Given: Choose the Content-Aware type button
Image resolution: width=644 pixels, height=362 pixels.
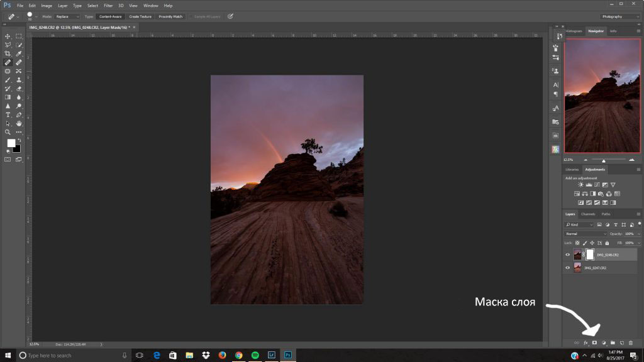Looking at the screenshot, I should (111, 16).
